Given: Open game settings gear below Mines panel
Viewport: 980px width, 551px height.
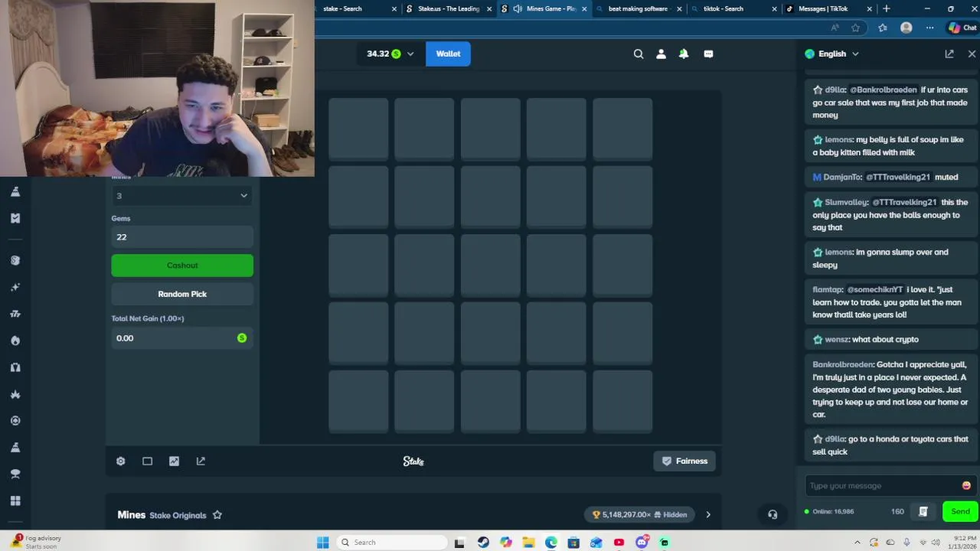Looking at the screenshot, I should pyautogui.click(x=120, y=461).
